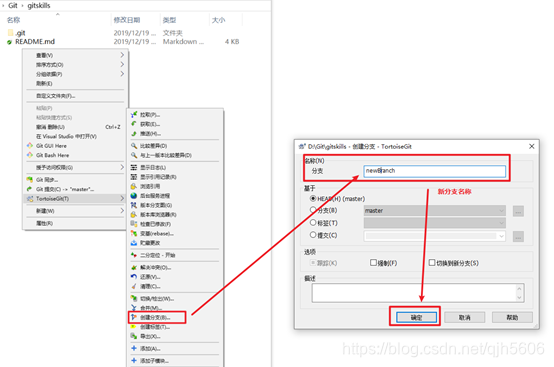
Task: Click the Export (导出) icon
Action: pyautogui.click(x=134, y=336)
